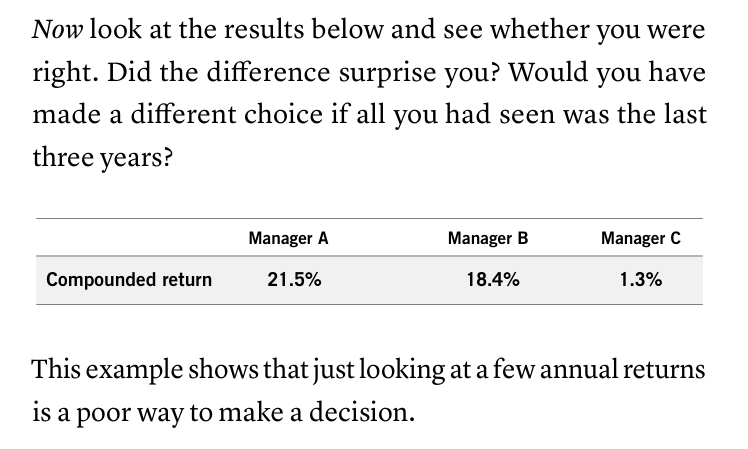Click the 21.5% value for Manager A
The width and height of the screenshot is (748, 449).
point(294,280)
